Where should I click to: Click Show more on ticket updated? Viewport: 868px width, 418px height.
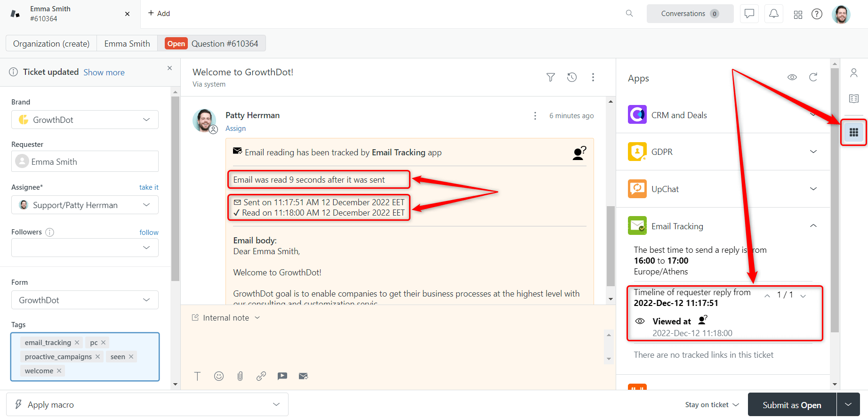104,72
